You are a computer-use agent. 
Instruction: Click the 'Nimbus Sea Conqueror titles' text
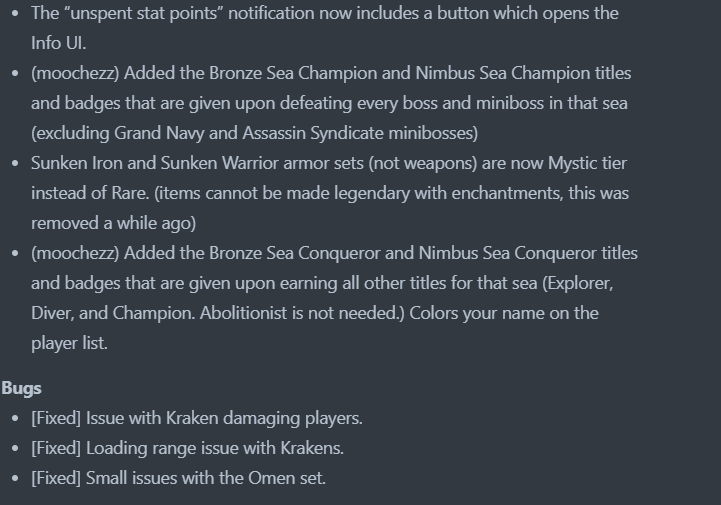(528, 253)
